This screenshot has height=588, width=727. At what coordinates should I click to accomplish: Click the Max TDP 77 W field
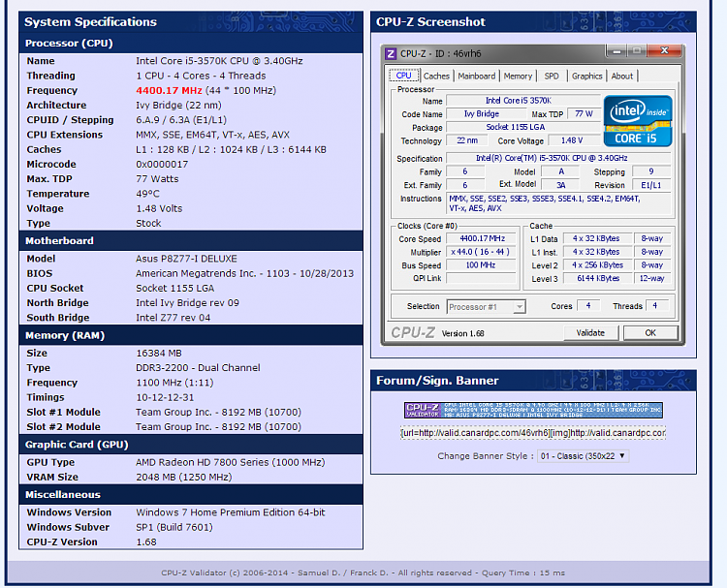585,114
